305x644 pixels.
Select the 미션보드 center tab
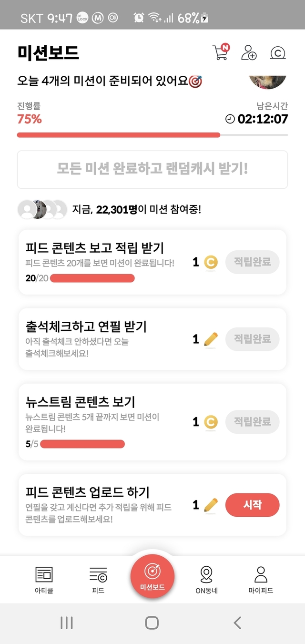pyautogui.click(x=152, y=576)
